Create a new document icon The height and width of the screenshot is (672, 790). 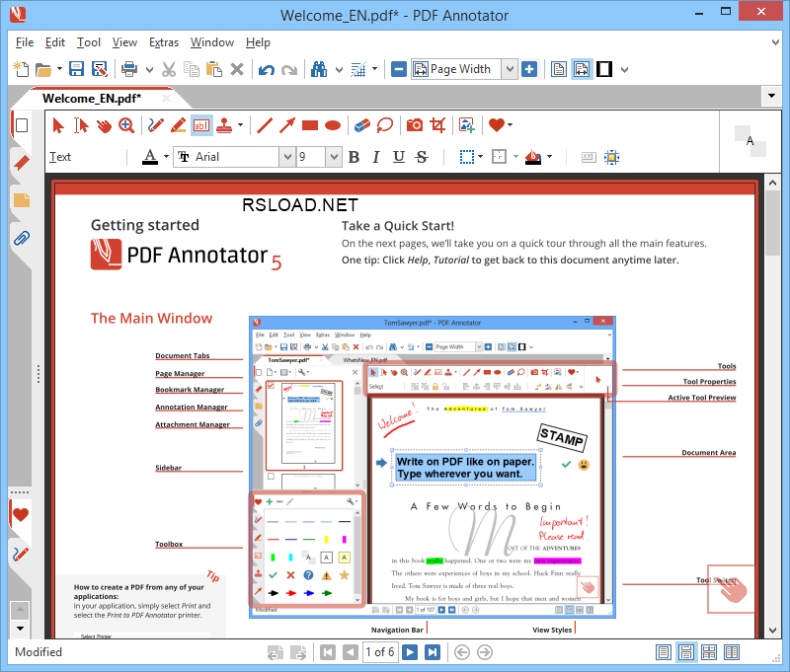point(21,69)
